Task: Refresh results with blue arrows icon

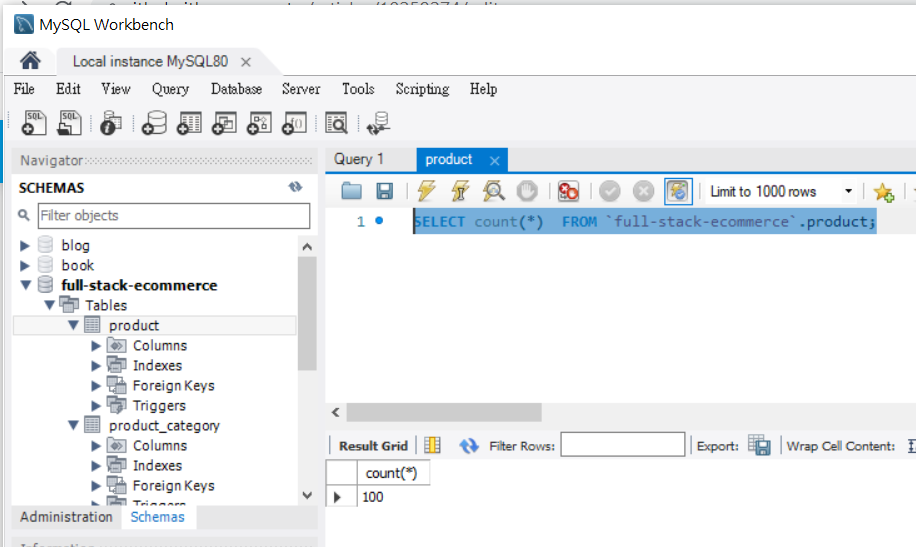Action: [x=469, y=446]
